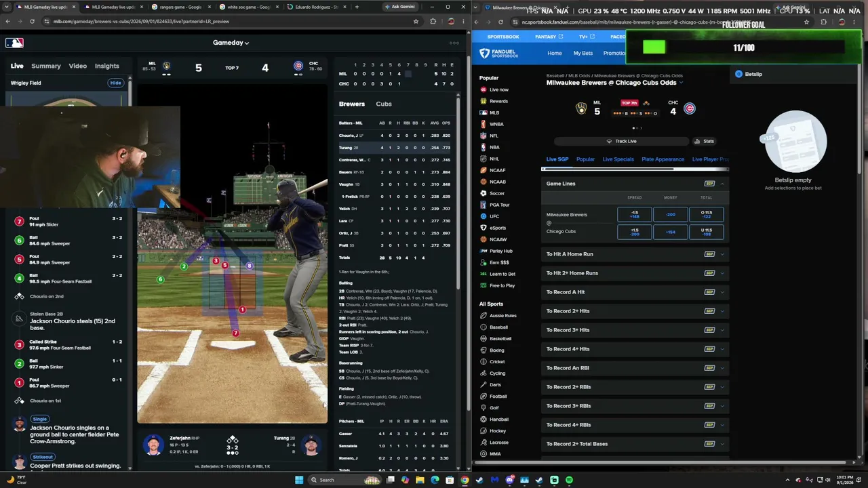
Task: Open Rewards in FanDuel sidebar
Action: (498, 101)
